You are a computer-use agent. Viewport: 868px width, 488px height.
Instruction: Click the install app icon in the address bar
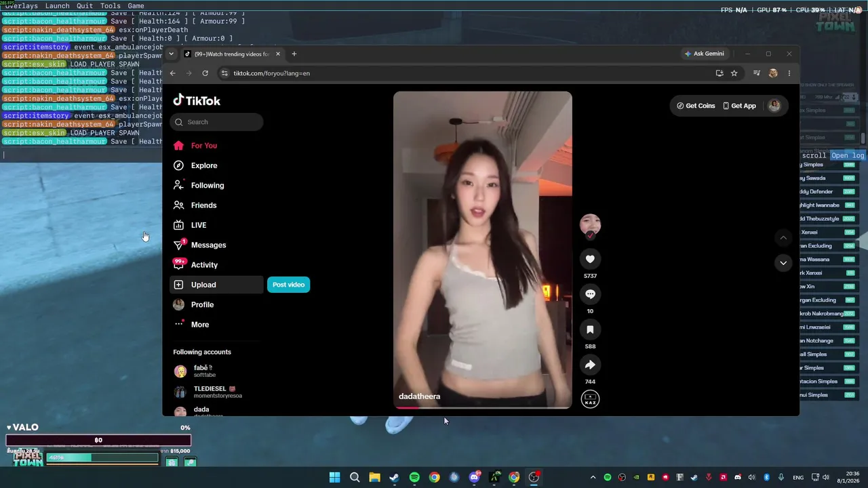pos(719,73)
